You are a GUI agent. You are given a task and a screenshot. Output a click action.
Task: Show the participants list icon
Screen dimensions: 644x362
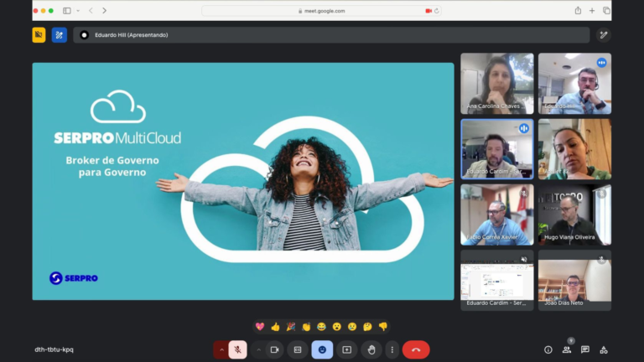click(567, 349)
